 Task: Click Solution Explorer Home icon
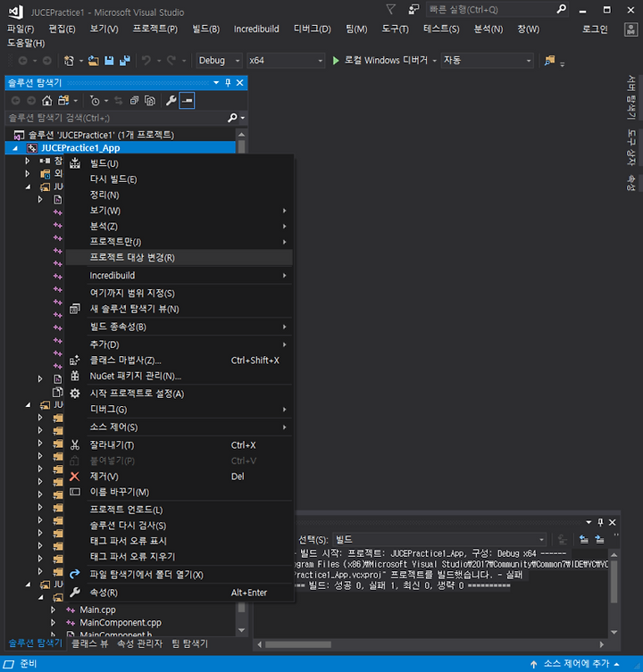coord(46,101)
